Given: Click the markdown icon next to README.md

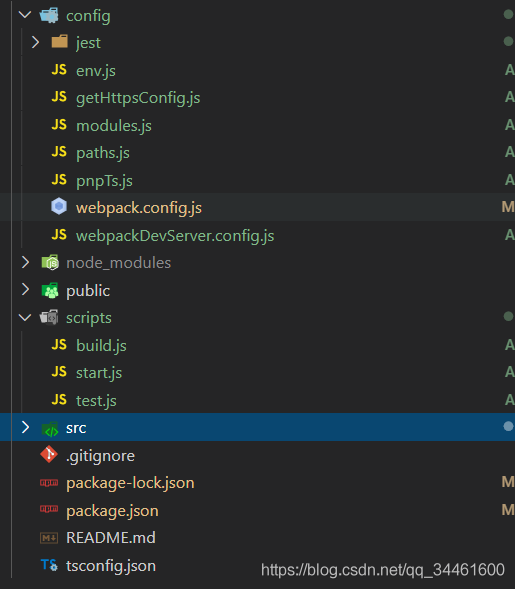Looking at the screenshot, I should point(49,538).
